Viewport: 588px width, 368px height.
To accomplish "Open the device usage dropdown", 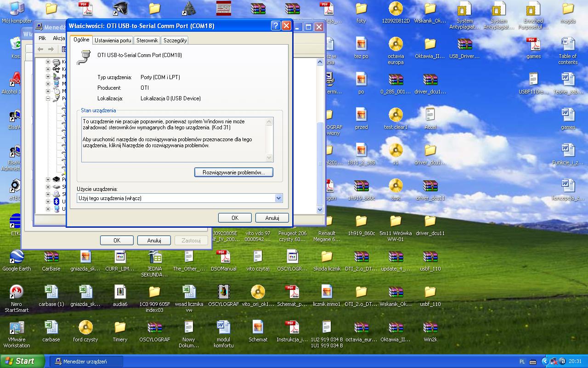I will click(x=278, y=198).
